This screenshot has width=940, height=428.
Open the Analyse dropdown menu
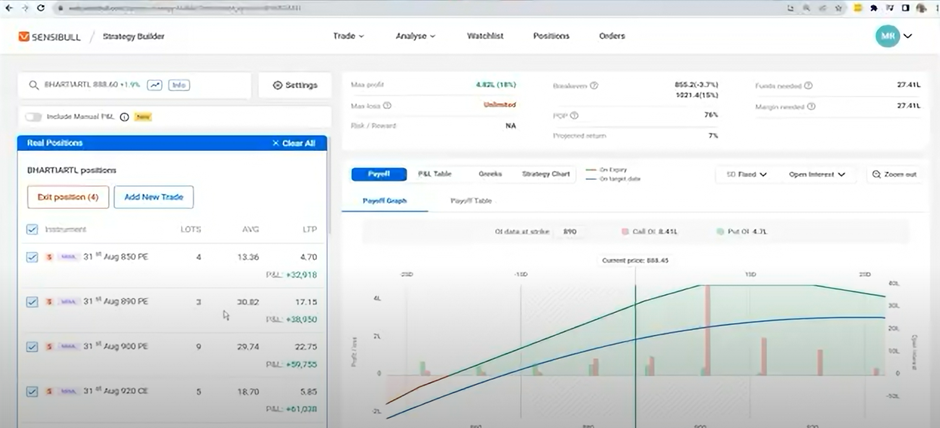415,36
